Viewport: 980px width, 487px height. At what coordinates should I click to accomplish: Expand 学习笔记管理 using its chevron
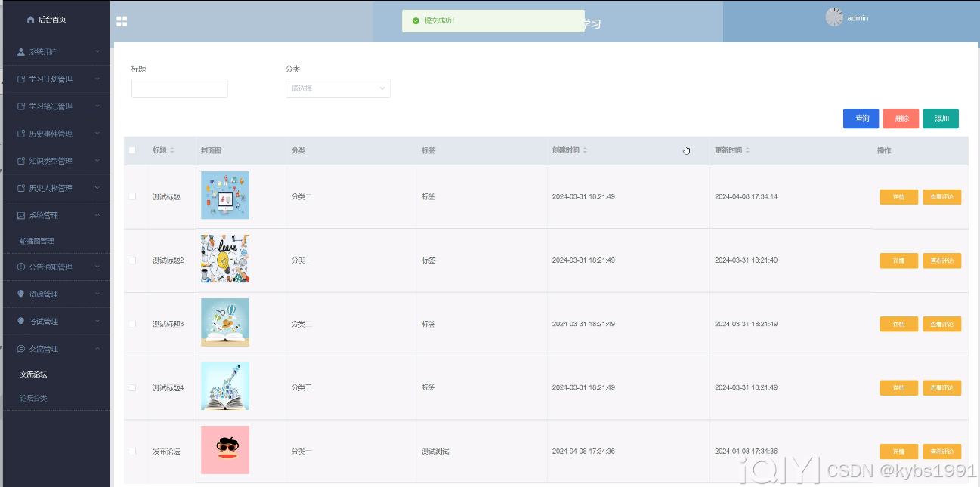(97, 106)
